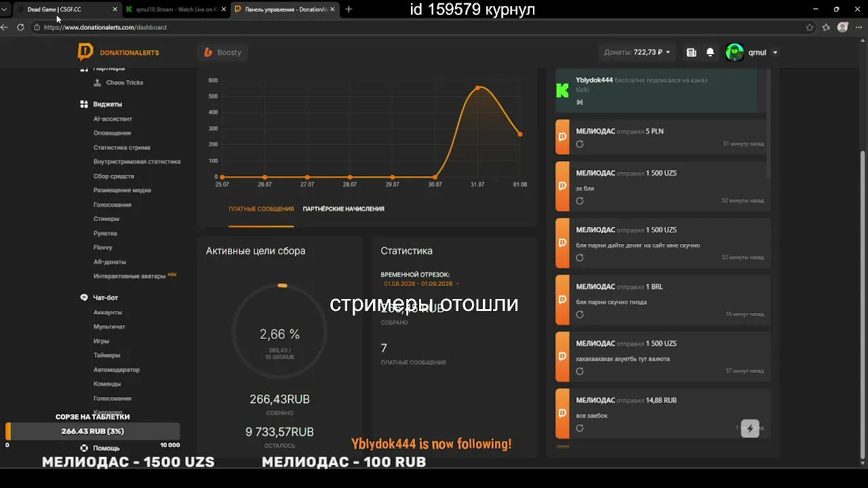Screen dimensions: 868x488
Task: Click the 31.07 peak point on chart
Action: click(477, 88)
